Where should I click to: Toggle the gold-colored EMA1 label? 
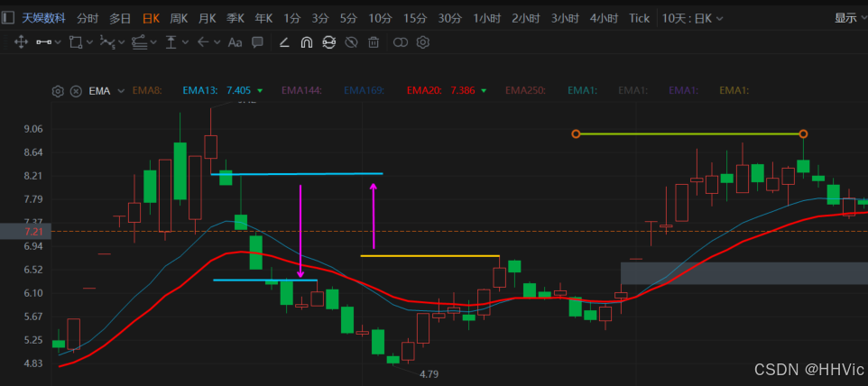734,91
